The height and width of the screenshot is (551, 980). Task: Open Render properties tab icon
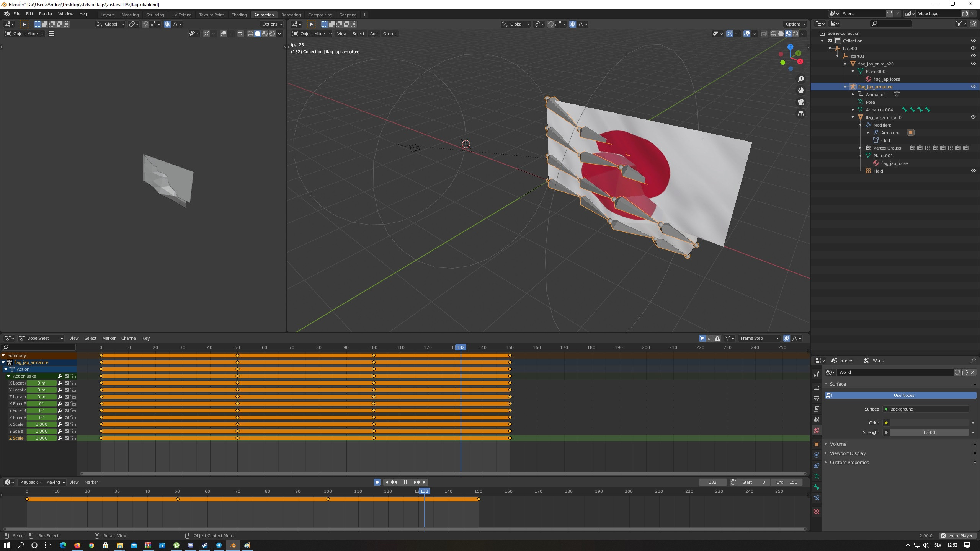click(x=816, y=387)
